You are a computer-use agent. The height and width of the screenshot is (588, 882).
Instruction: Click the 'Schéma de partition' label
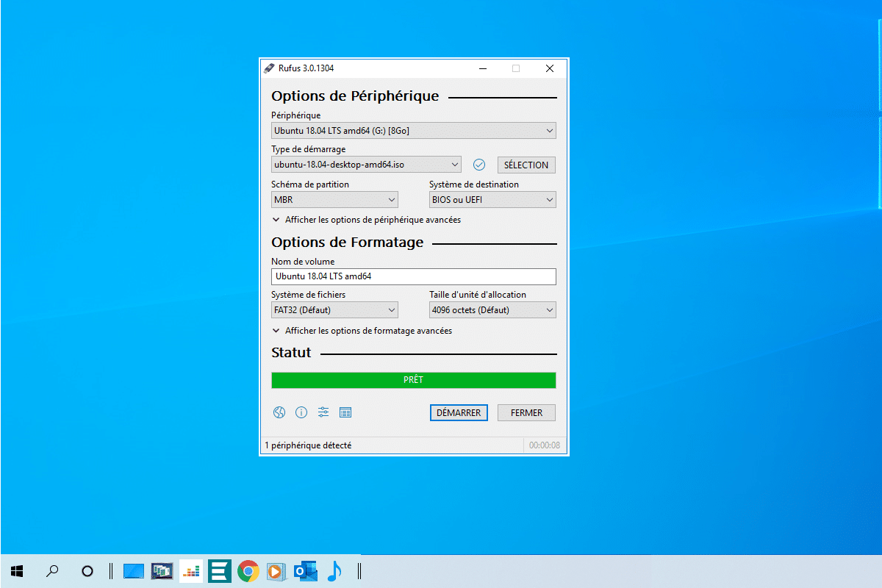[310, 184]
